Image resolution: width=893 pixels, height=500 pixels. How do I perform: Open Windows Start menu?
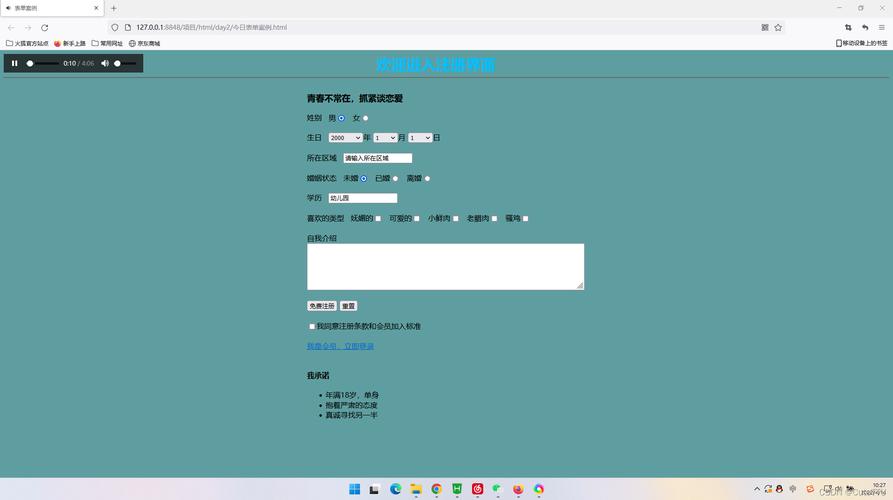click(354, 489)
